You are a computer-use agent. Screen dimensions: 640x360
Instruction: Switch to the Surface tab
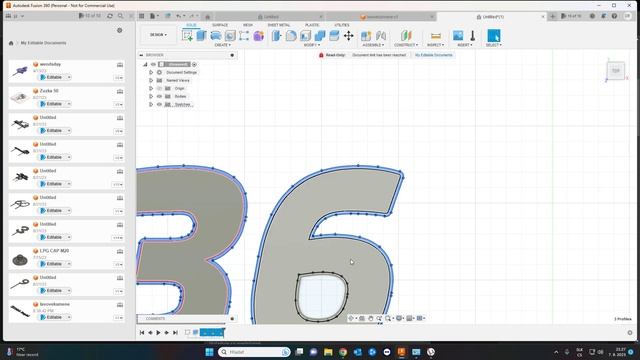click(x=220, y=25)
